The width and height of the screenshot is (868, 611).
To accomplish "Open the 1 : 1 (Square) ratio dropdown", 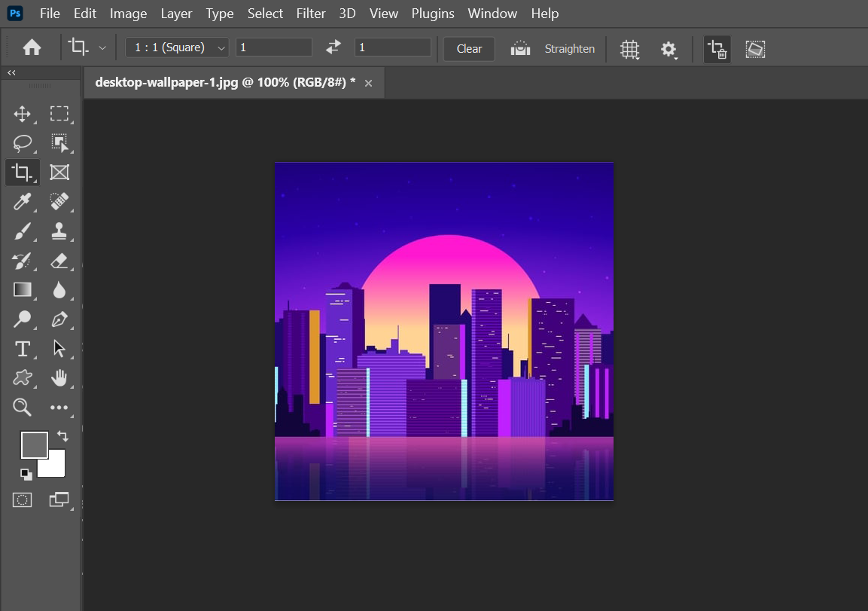I will 178,47.
